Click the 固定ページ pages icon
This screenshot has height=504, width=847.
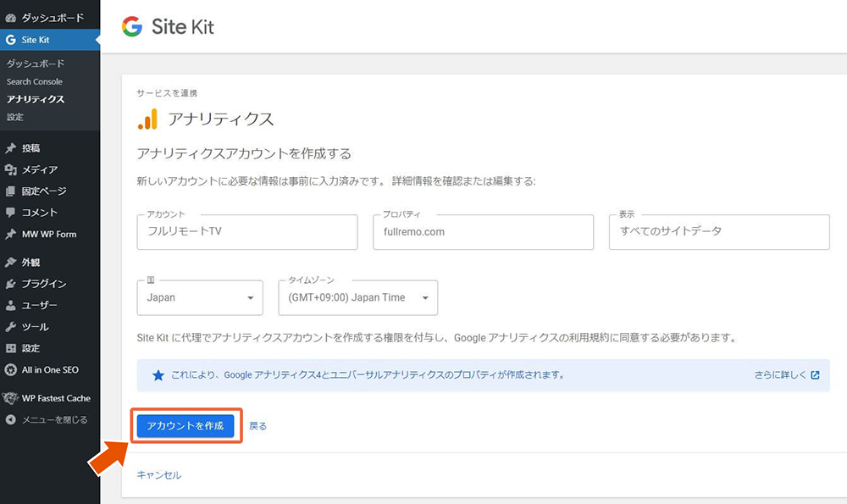point(10,191)
